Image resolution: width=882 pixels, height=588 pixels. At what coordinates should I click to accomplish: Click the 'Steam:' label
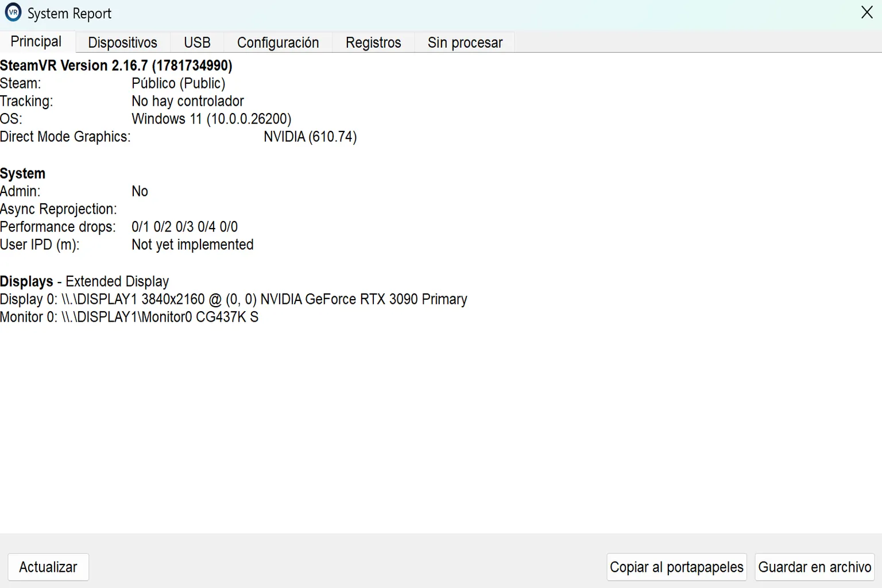pyautogui.click(x=21, y=83)
